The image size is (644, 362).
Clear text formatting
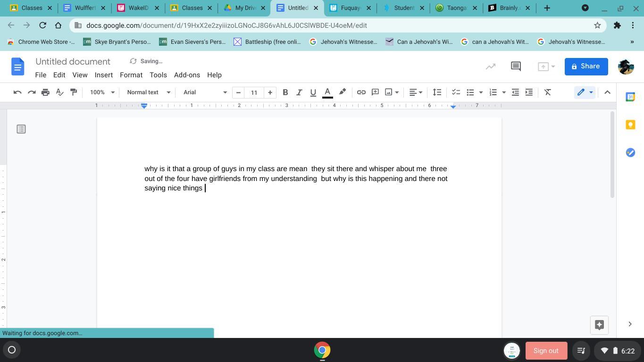[548, 92]
